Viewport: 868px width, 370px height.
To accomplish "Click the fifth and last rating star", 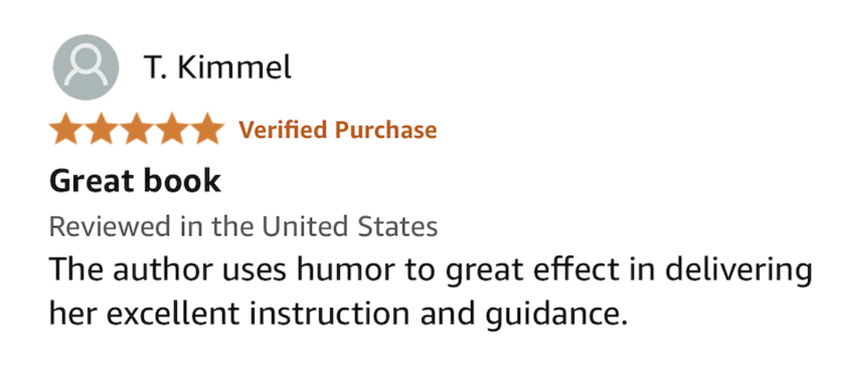I will coord(207,130).
